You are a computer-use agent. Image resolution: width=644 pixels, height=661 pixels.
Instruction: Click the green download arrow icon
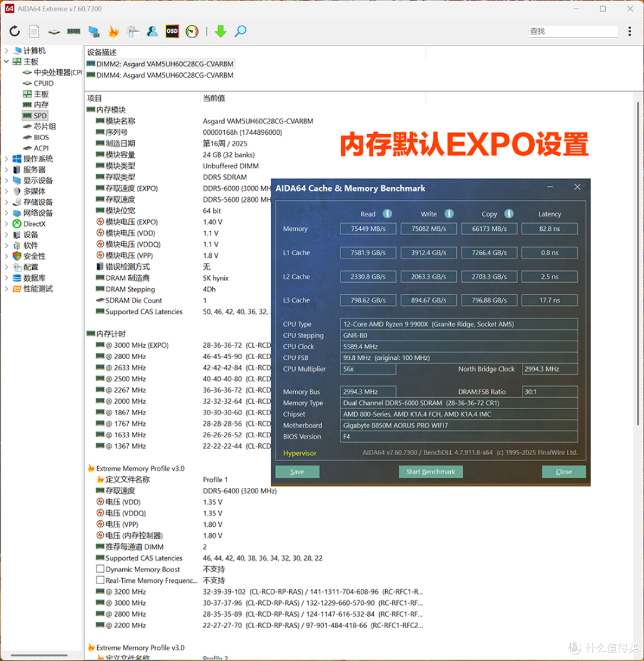pos(221,31)
